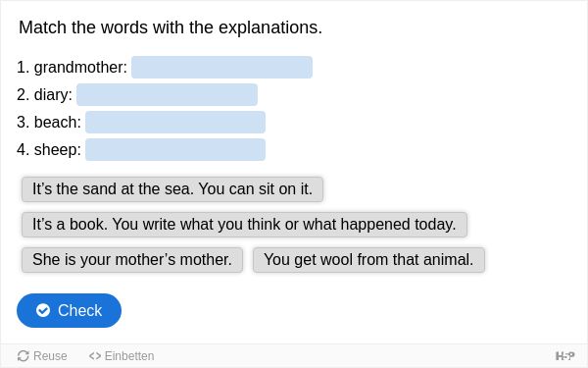Pick the 'sand at the sea' answer card
Screen dimensions: 588x368
pos(172,189)
